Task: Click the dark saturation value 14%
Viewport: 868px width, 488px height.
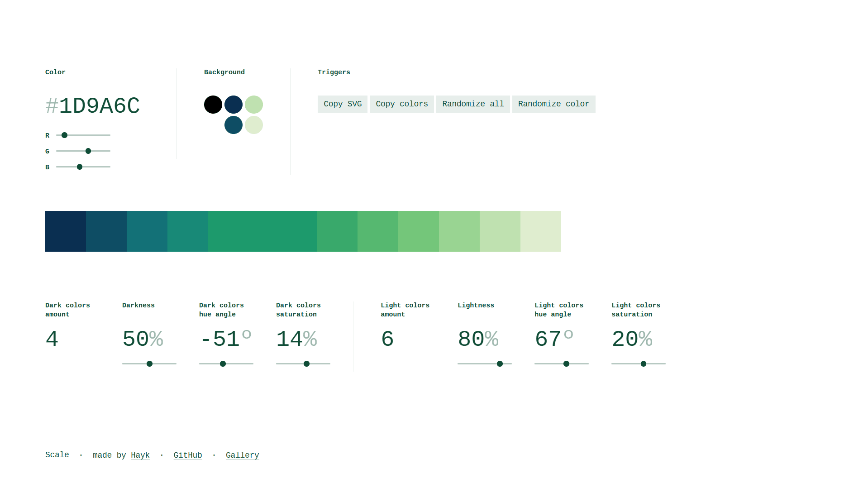Action: (x=296, y=340)
